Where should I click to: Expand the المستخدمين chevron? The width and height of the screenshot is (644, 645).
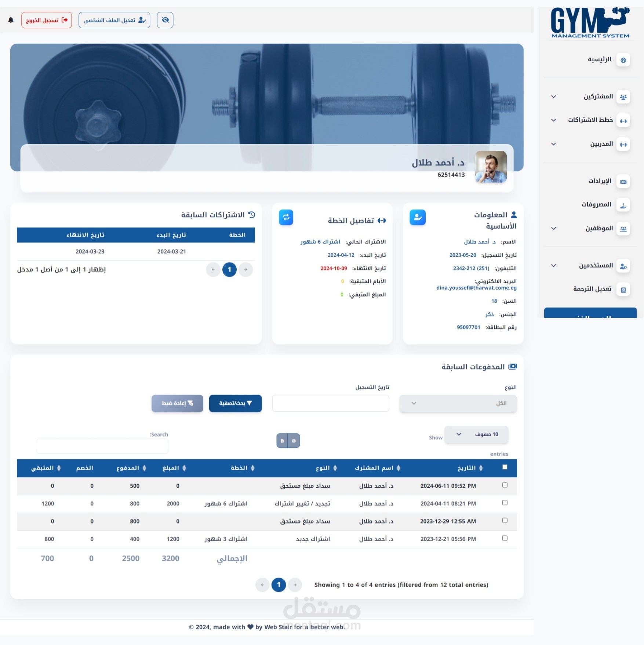click(554, 266)
